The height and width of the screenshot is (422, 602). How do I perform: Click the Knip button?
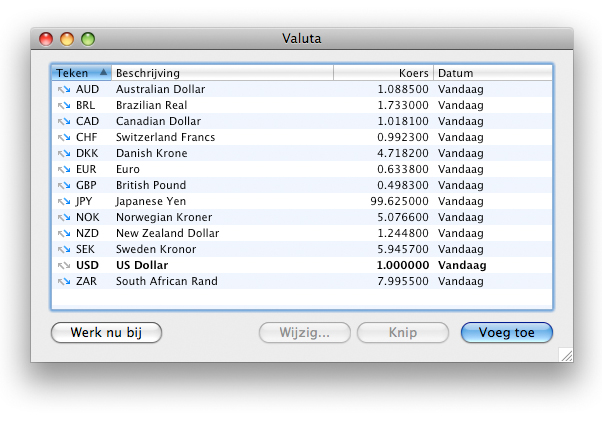(x=403, y=332)
